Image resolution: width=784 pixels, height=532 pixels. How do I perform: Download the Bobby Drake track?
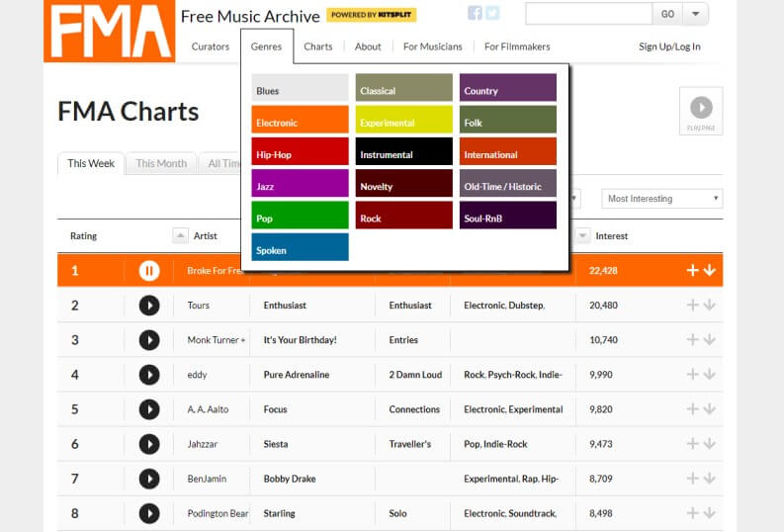[x=710, y=479]
